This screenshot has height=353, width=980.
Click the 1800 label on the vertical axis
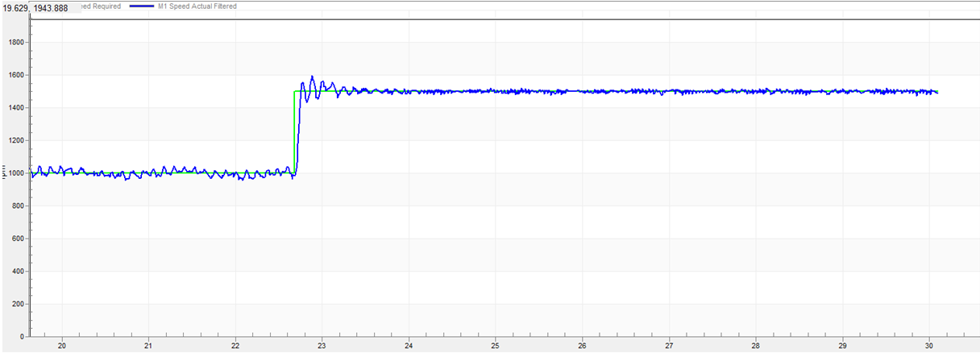point(15,42)
